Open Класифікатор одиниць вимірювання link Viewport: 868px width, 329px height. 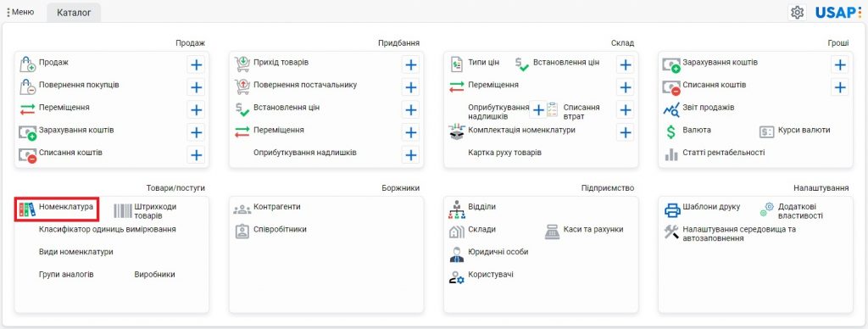[x=108, y=229]
